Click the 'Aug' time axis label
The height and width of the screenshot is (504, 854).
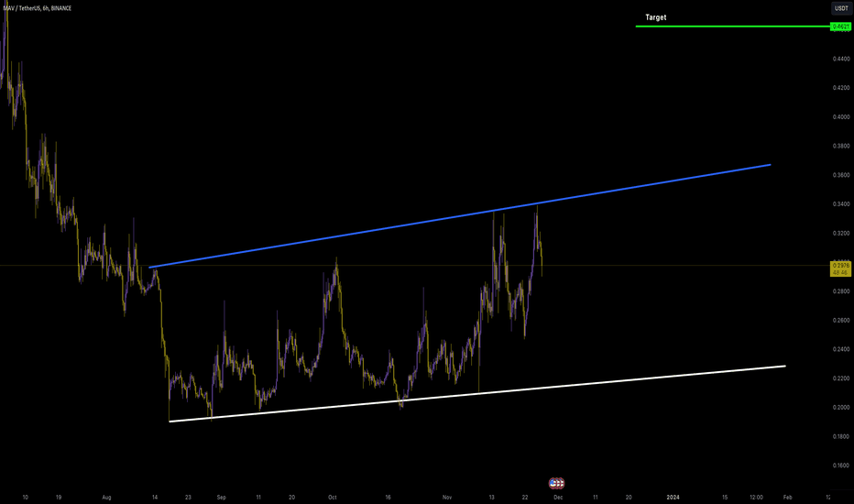pyautogui.click(x=106, y=498)
